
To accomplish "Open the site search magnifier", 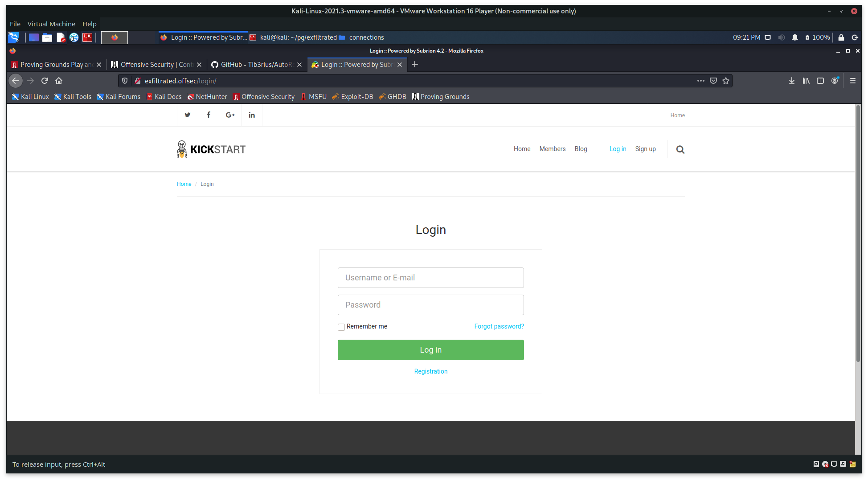I will [x=680, y=149].
